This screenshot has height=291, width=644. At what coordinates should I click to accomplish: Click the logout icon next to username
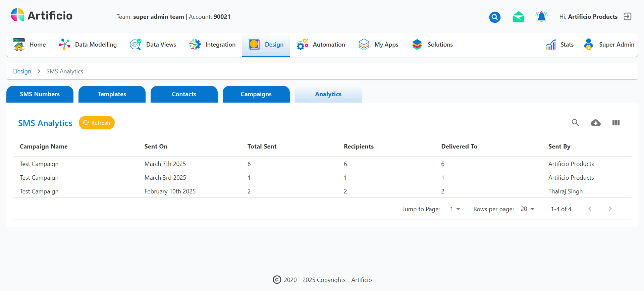tap(628, 16)
